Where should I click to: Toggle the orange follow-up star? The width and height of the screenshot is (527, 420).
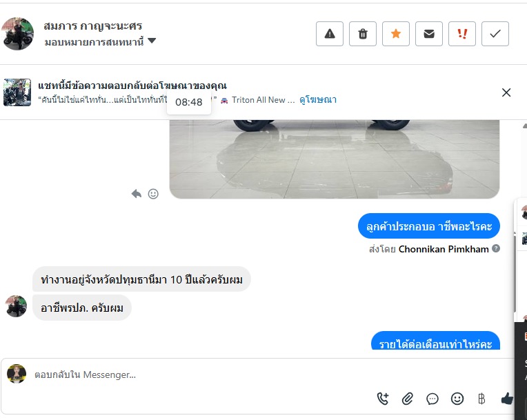coord(396,34)
